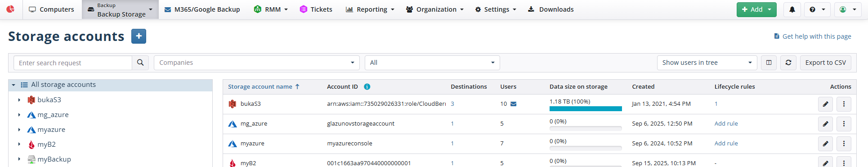Click the mg_azure Azure icon in table

233,124
